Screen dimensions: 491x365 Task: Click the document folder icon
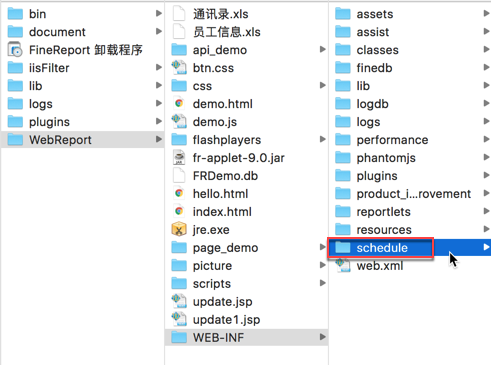15,32
